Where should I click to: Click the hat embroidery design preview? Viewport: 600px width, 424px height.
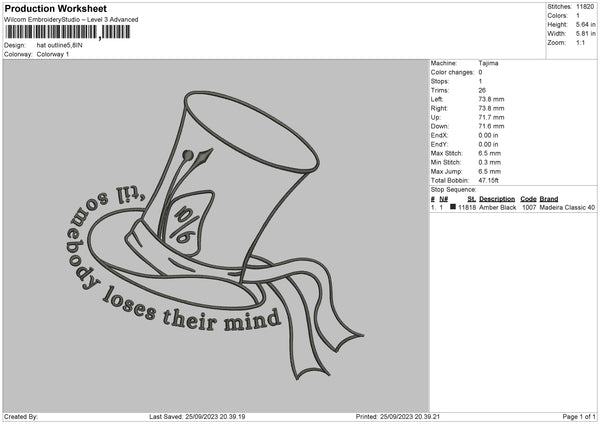(x=216, y=235)
